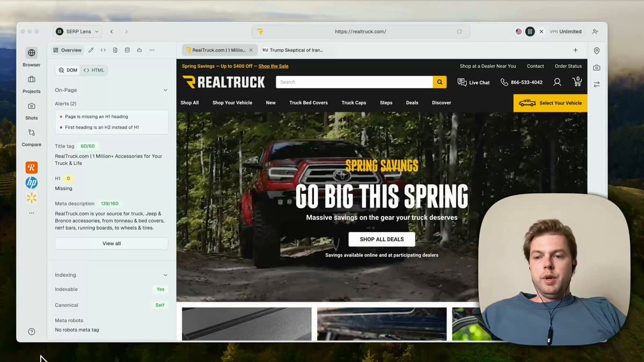Click the RealTruck logo

224,82
